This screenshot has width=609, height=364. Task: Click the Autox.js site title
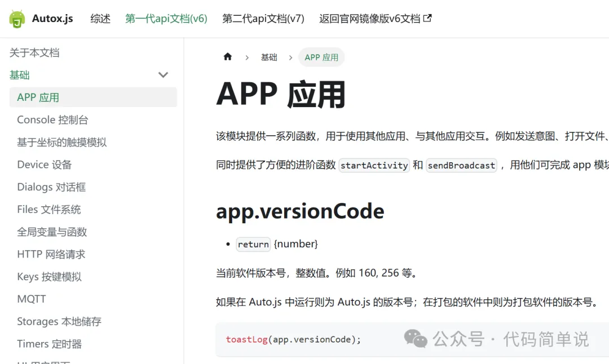(x=52, y=19)
